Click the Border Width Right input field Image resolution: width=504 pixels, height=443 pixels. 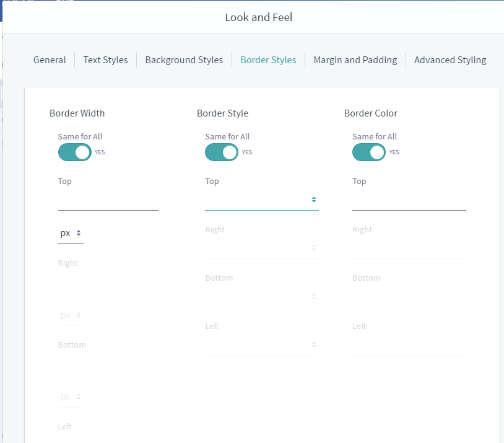(108, 281)
